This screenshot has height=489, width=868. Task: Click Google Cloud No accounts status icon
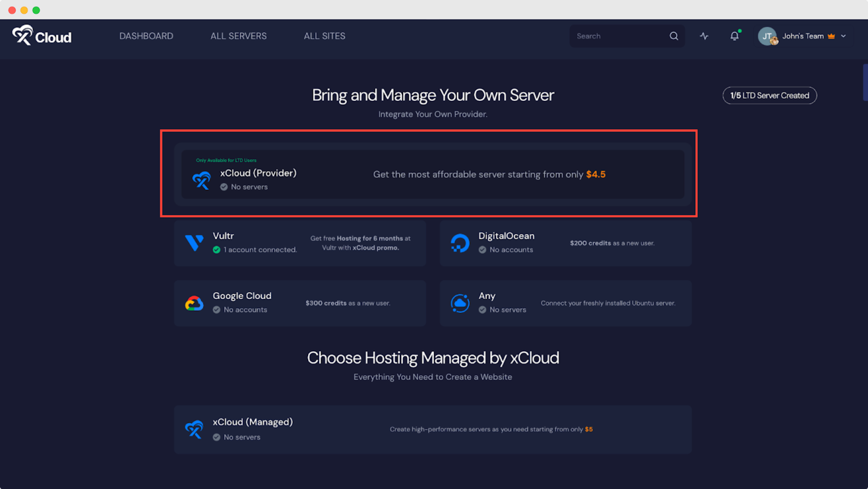[x=216, y=310]
